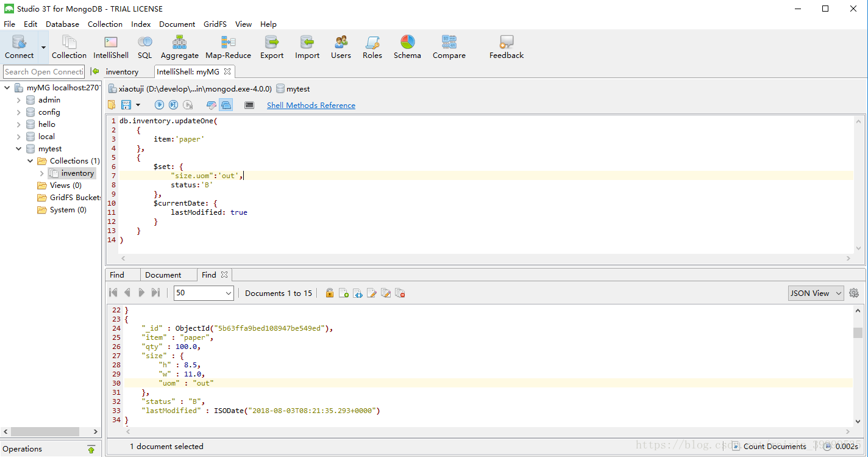Click the add document icon
This screenshot has height=457, width=868.
click(x=344, y=293)
